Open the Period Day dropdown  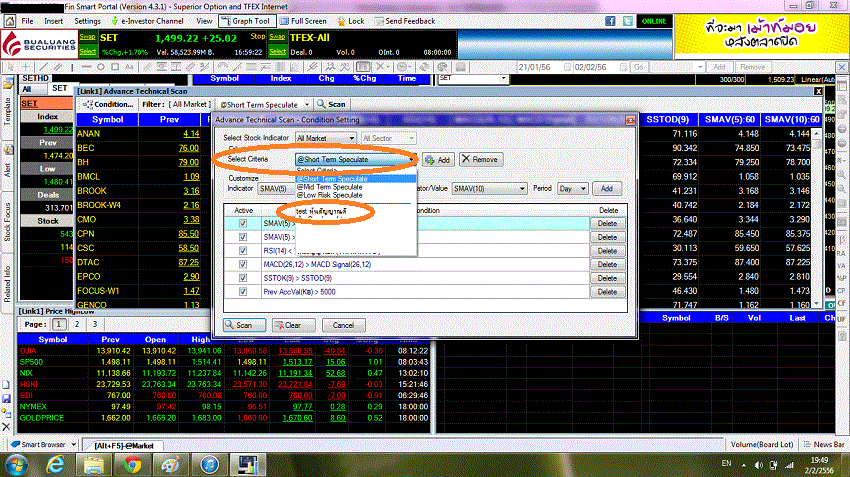(572, 189)
